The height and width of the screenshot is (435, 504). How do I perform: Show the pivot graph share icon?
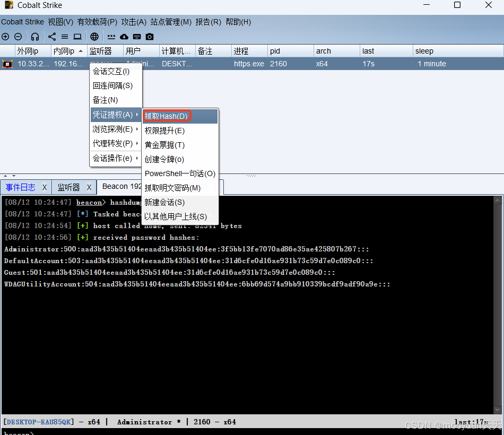[x=52, y=37]
